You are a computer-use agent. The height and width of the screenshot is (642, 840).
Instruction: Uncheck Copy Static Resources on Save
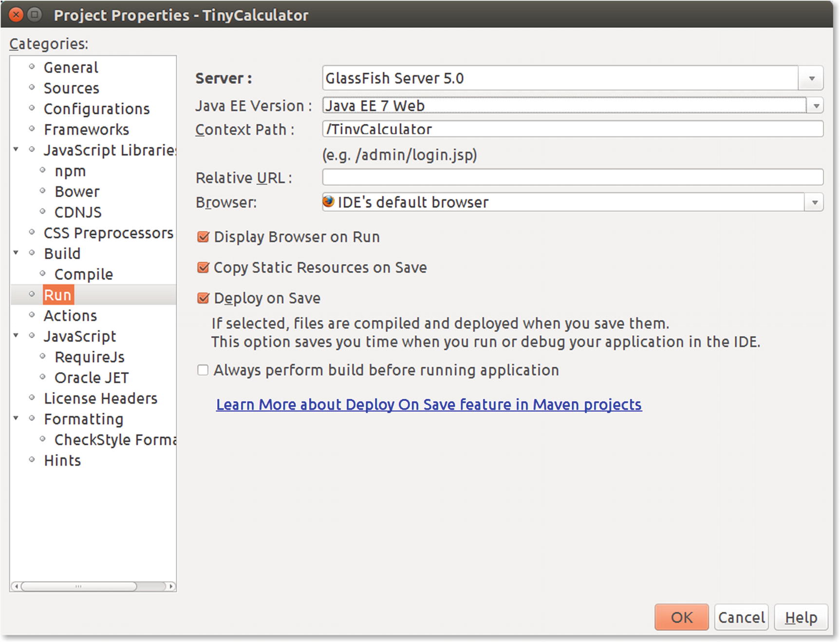point(203,268)
